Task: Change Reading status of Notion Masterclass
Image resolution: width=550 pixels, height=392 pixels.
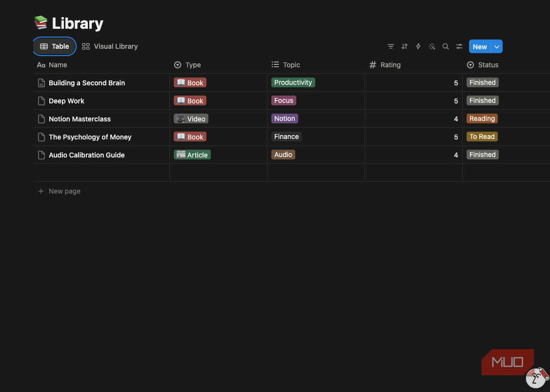Action: pyautogui.click(x=482, y=118)
